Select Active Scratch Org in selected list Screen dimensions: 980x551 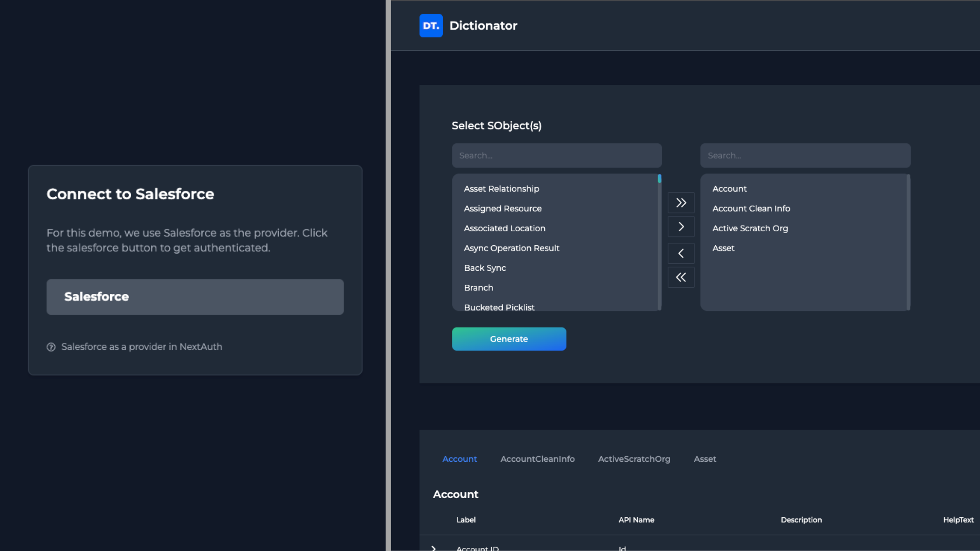tap(750, 228)
